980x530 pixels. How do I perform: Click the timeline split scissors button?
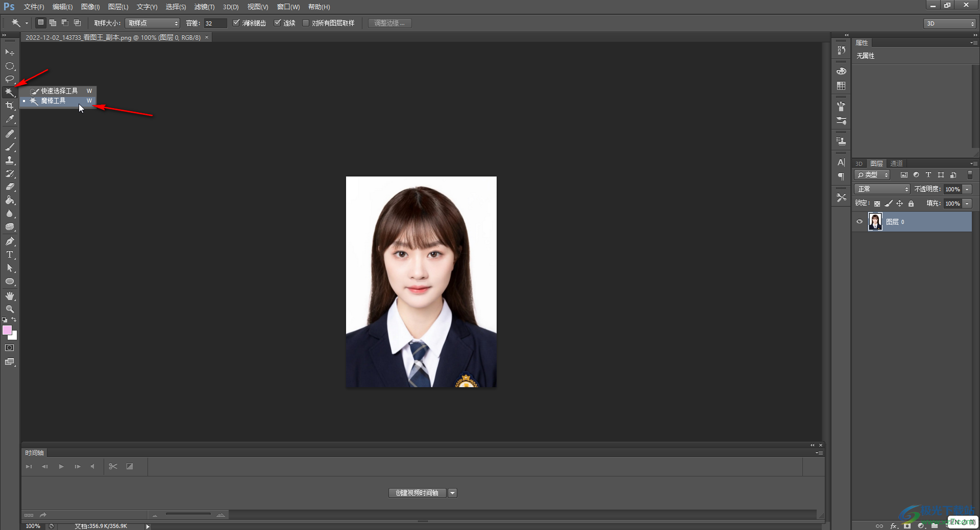(113, 466)
